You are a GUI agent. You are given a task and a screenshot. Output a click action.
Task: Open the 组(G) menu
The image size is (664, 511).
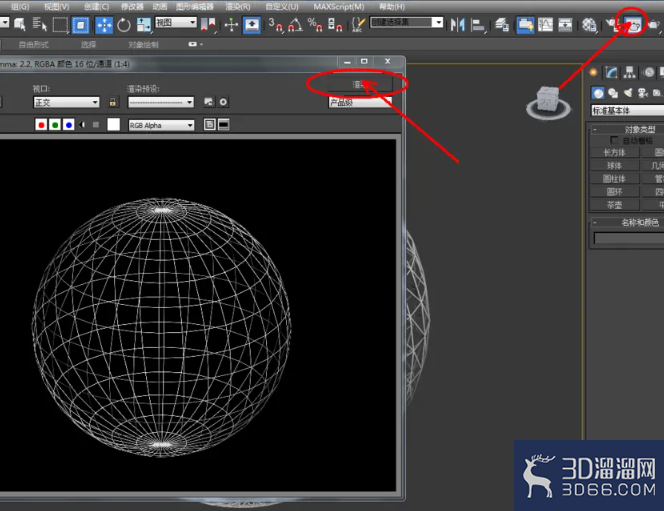click(20, 6)
